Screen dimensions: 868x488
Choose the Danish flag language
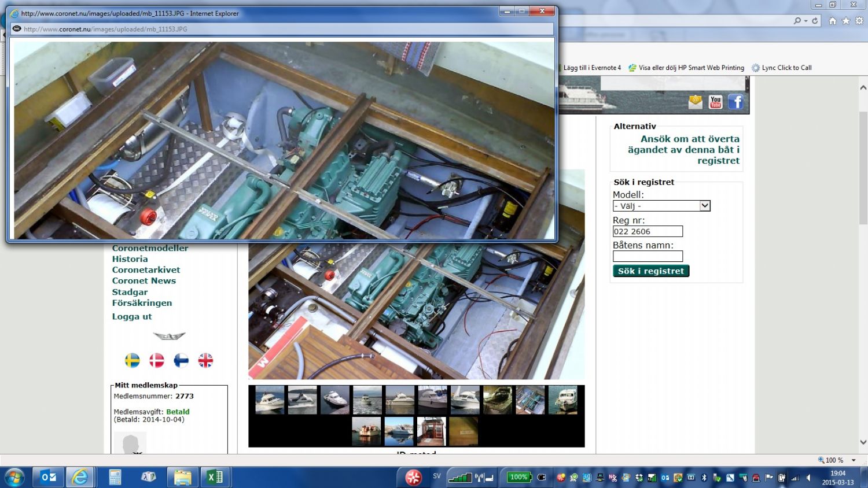coord(157,360)
